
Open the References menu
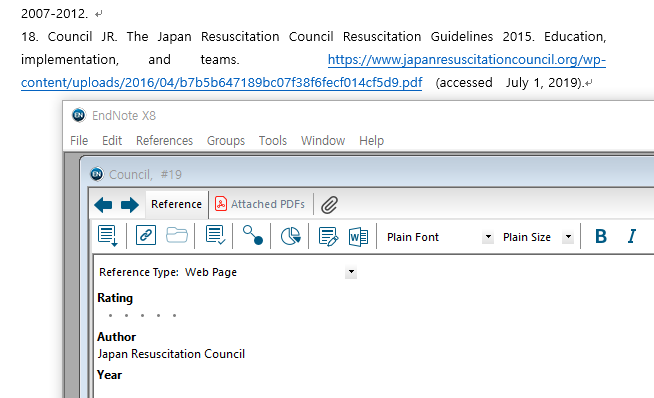tap(164, 141)
